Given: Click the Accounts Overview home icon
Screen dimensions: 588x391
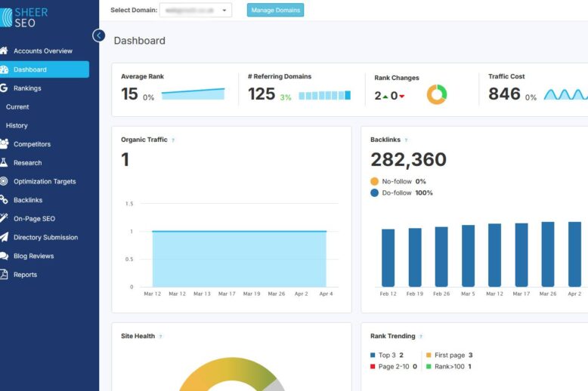Looking at the screenshot, I should [x=4, y=51].
